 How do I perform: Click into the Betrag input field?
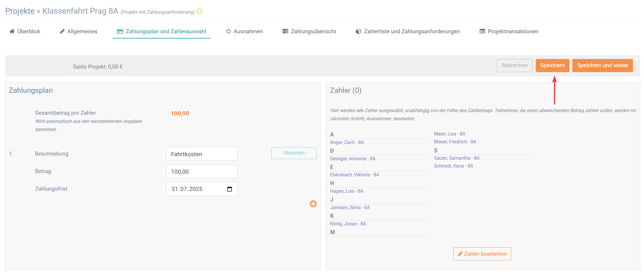click(202, 172)
